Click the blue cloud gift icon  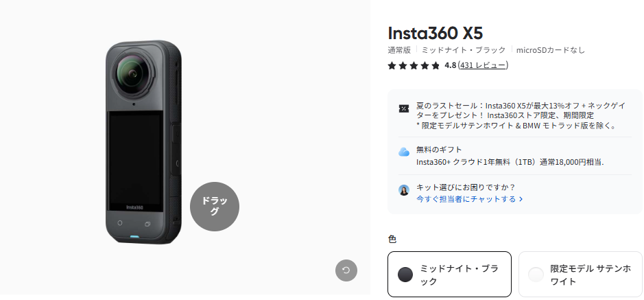(x=404, y=152)
